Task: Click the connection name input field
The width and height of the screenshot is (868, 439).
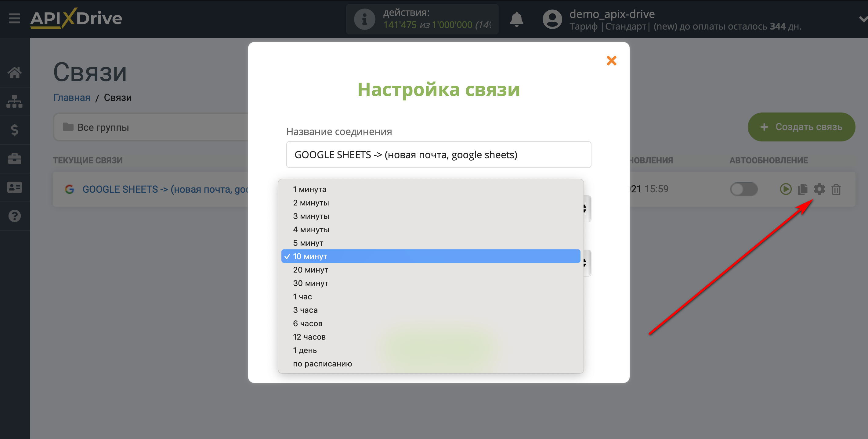Action: (x=438, y=155)
